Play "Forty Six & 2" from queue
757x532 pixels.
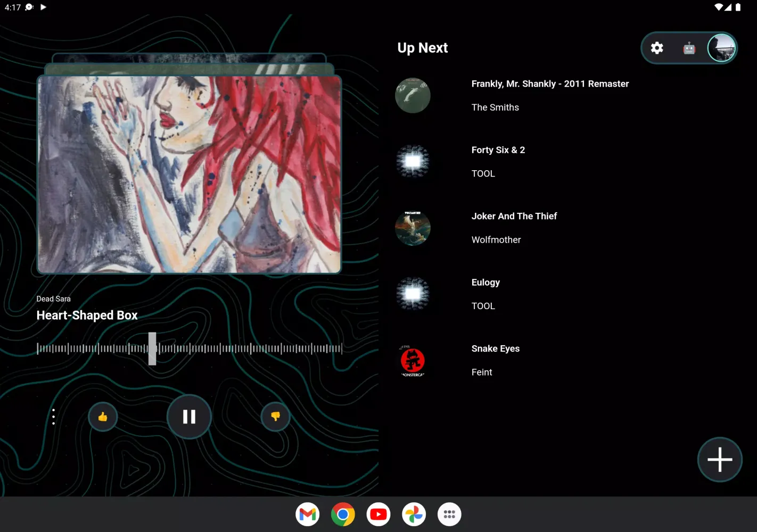498,150
